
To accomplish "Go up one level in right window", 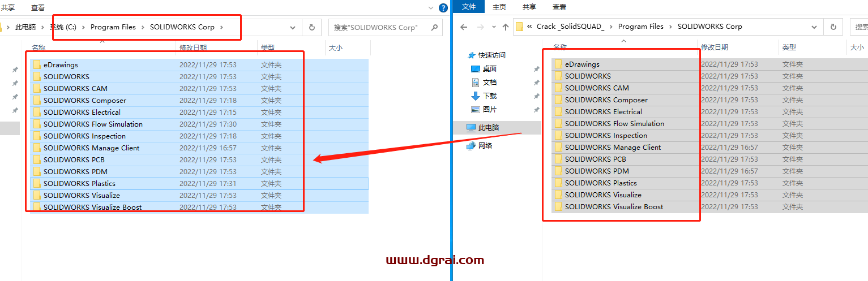I will [x=505, y=27].
